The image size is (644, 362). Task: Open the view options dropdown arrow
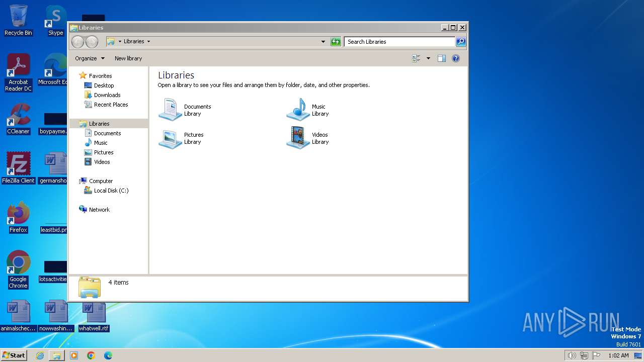[428, 58]
